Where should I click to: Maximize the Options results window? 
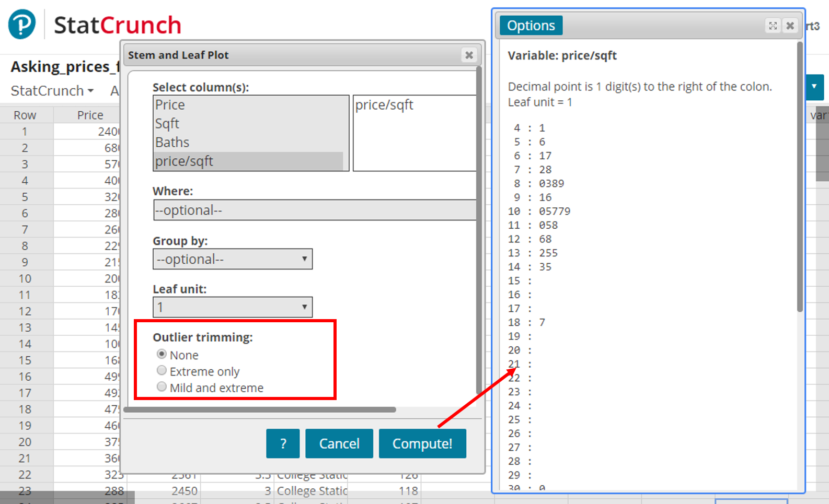pyautogui.click(x=773, y=26)
